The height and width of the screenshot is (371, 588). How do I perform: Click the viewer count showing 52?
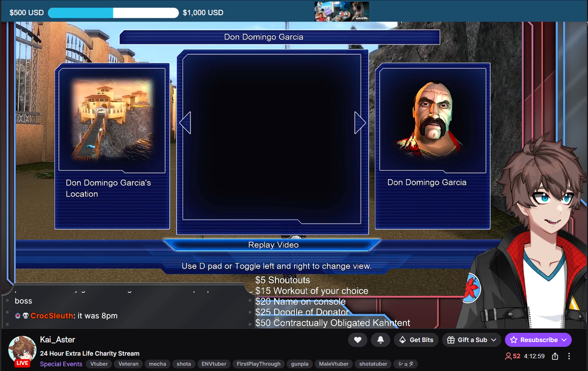point(512,356)
